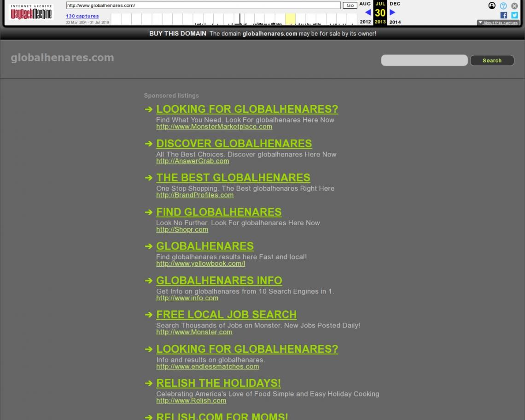Click text "Find What You Need. Look For globalhenares Here Now"

[x=245, y=120]
